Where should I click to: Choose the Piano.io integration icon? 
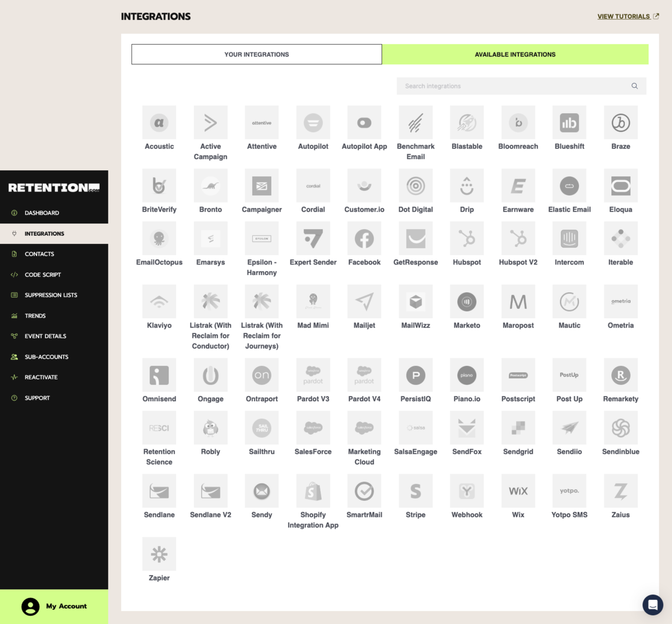467,375
